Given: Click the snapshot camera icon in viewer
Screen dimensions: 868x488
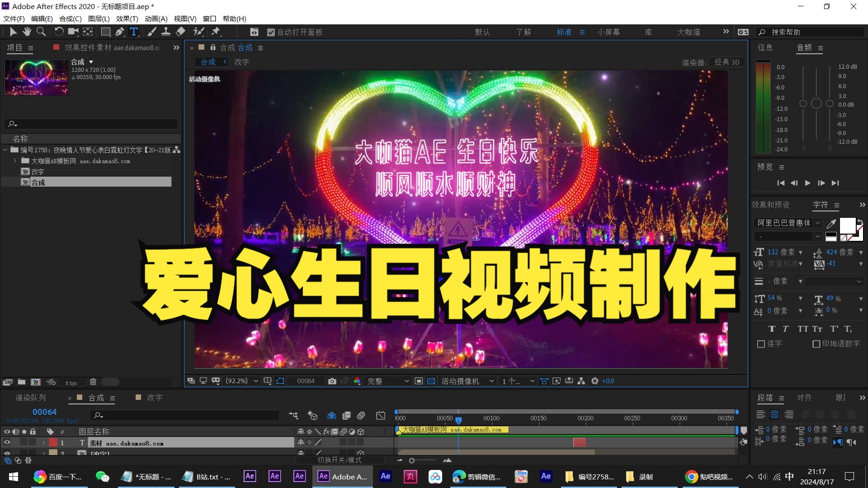Looking at the screenshot, I should (x=332, y=381).
